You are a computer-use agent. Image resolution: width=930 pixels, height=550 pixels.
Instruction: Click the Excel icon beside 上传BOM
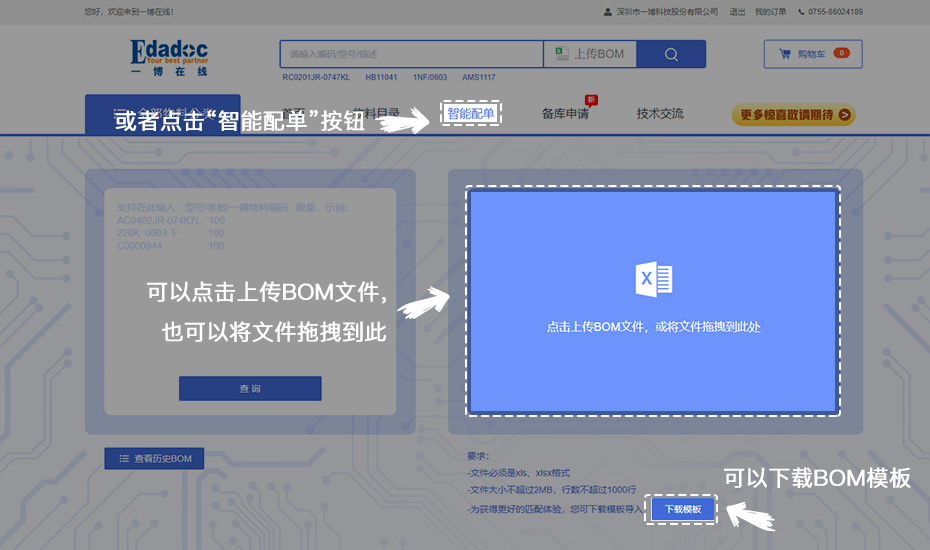click(x=562, y=53)
